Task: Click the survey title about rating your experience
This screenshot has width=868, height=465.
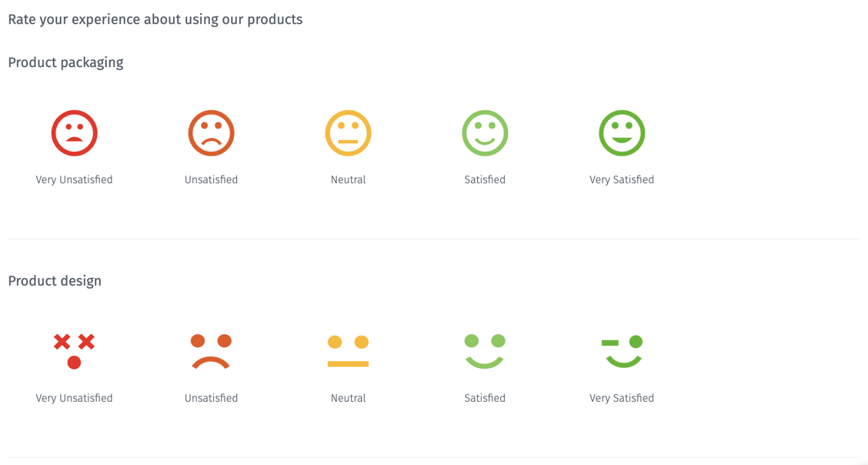Action: coord(155,19)
